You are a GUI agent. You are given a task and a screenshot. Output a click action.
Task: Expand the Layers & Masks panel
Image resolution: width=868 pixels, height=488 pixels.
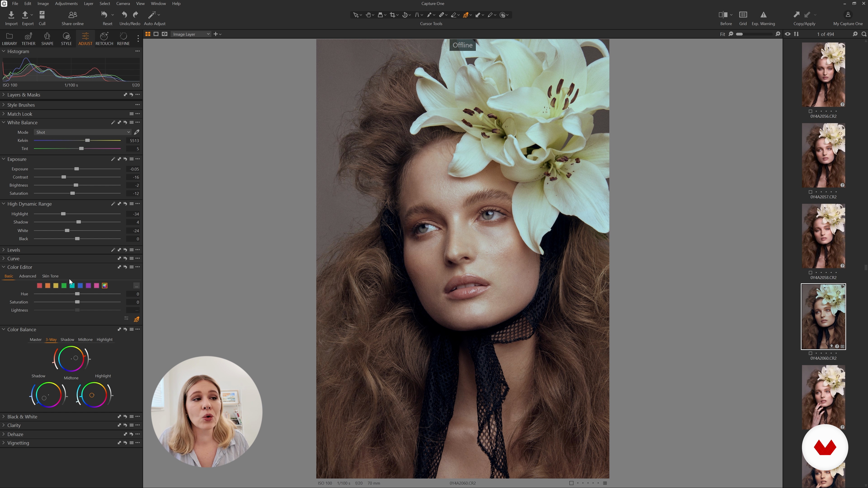coord(3,95)
